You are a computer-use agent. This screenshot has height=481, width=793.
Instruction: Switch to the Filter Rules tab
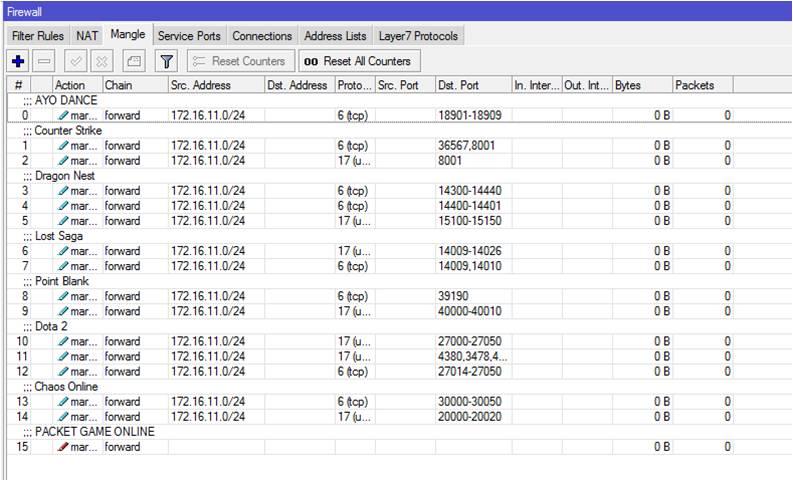(x=38, y=36)
